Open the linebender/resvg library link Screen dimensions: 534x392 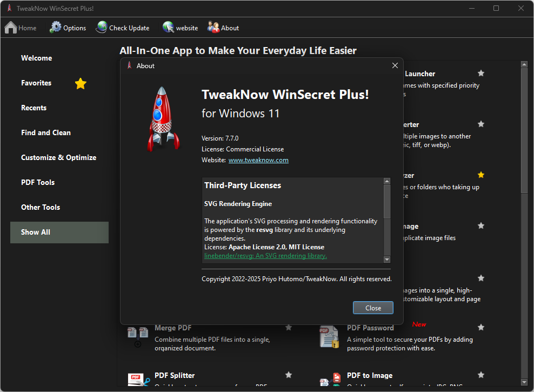point(265,256)
